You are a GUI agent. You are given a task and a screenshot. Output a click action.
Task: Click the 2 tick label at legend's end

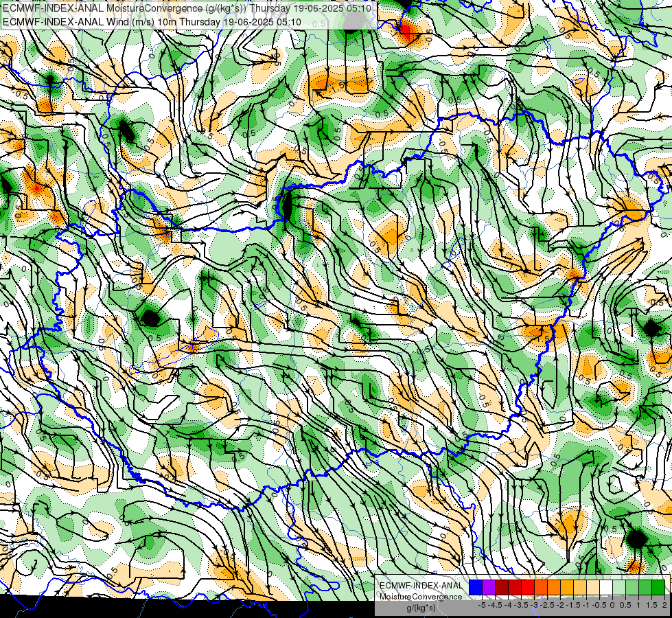664,605
